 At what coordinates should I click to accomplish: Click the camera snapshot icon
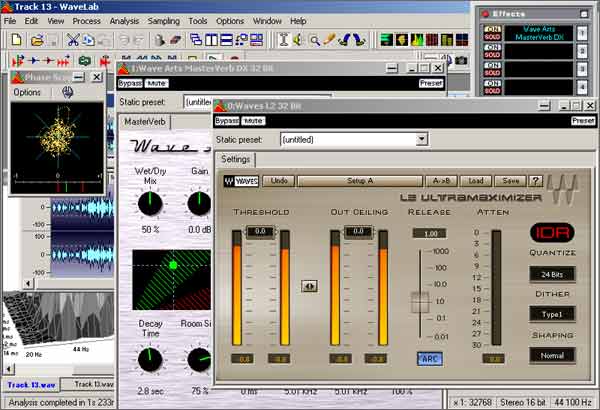point(461,61)
